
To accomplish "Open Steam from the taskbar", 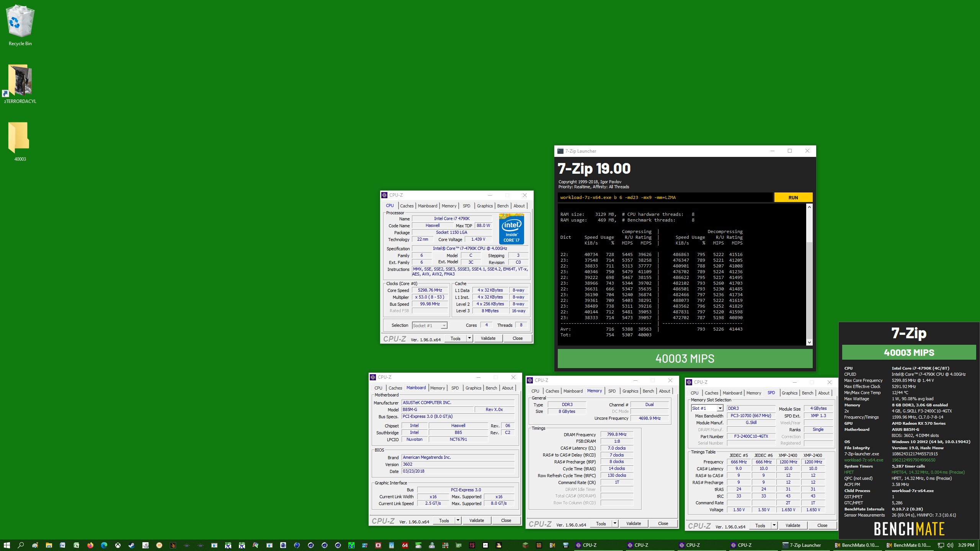I will [x=131, y=545].
